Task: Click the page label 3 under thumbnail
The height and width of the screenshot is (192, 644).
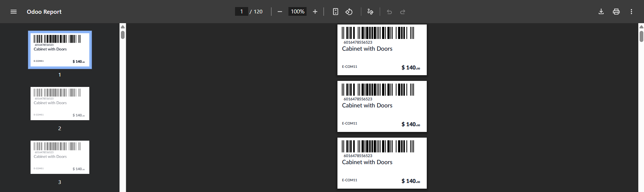Action: [60, 182]
